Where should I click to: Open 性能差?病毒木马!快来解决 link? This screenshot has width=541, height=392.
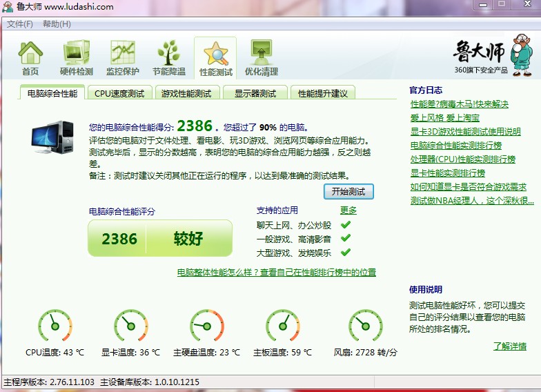460,104
